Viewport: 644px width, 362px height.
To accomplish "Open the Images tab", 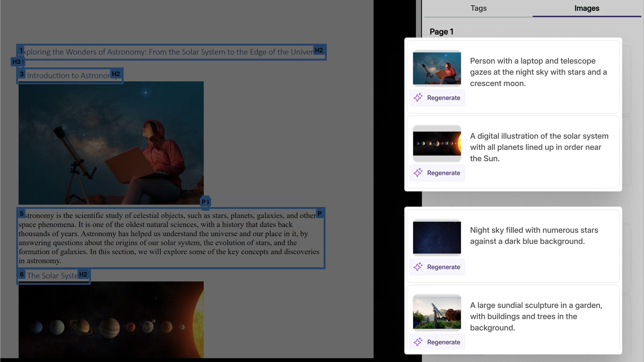I will (x=587, y=8).
